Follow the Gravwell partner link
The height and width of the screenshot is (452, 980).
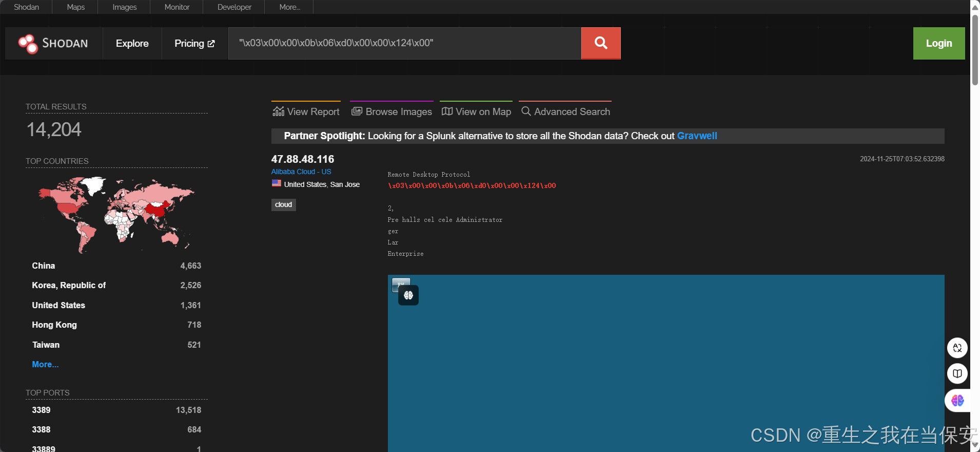click(697, 136)
